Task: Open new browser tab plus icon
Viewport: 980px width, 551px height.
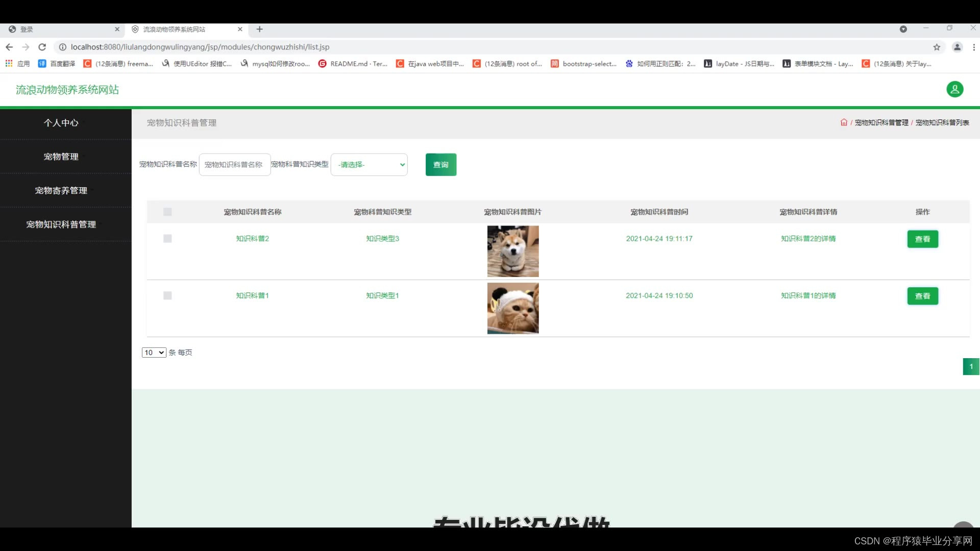Action: coord(259,29)
